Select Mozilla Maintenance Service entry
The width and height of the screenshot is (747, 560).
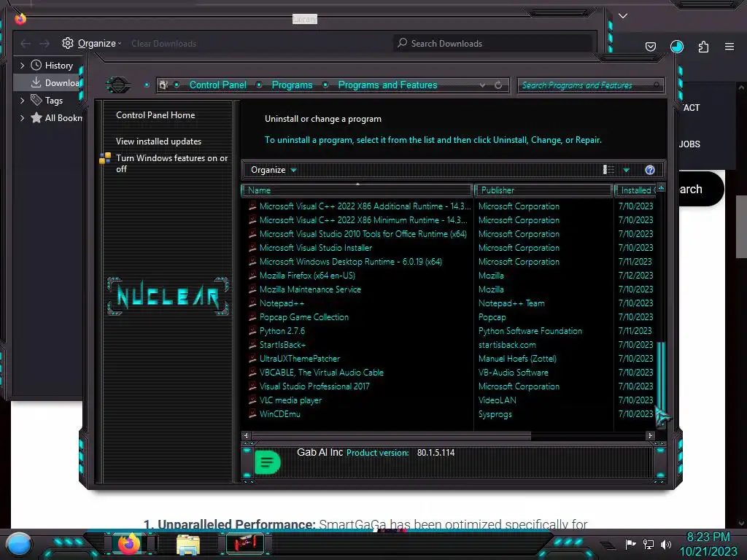click(x=309, y=289)
